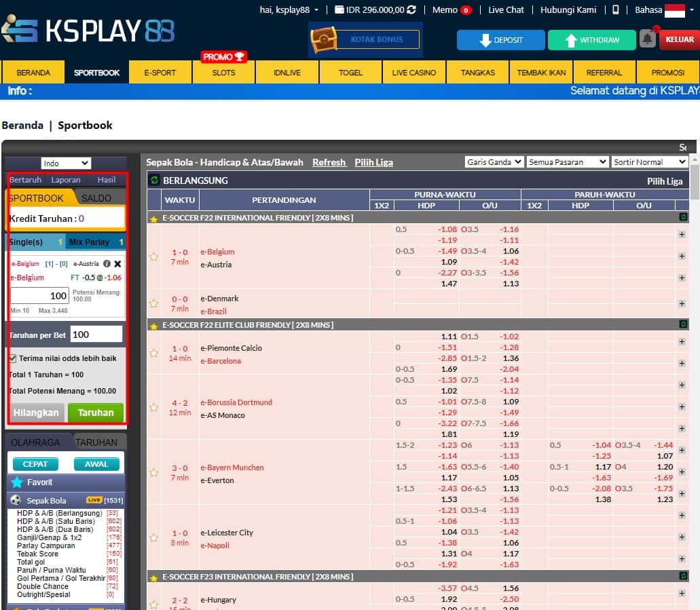The image size is (700, 610).
Task: Expand more markets for e-Bayern Munchen match
Action: [x=682, y=473]
